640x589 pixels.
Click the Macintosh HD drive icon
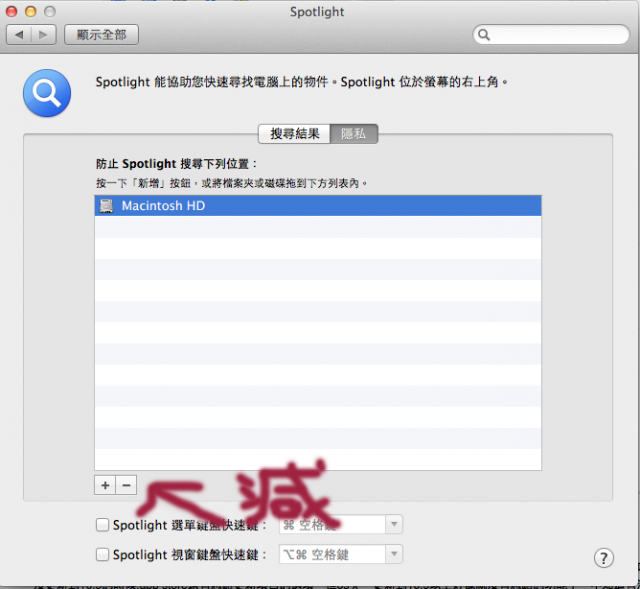[x=107, y=206]
